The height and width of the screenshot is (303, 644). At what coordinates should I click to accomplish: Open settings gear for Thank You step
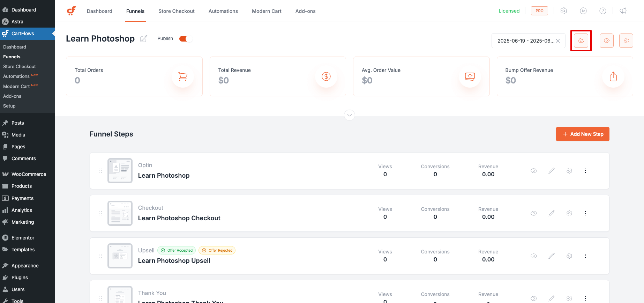pos(569,298)
